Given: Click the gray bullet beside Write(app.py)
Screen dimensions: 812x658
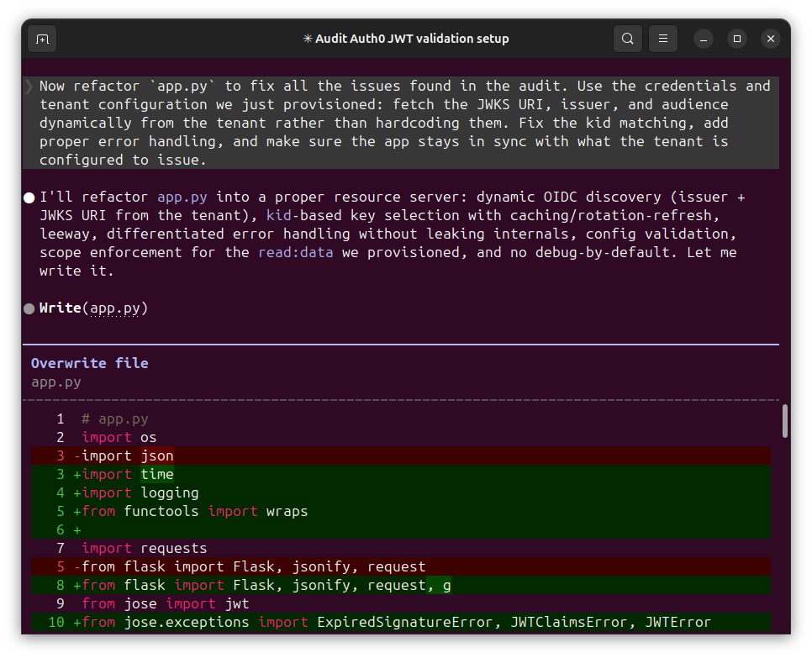Looking at the screenshot, I should 29,309.
